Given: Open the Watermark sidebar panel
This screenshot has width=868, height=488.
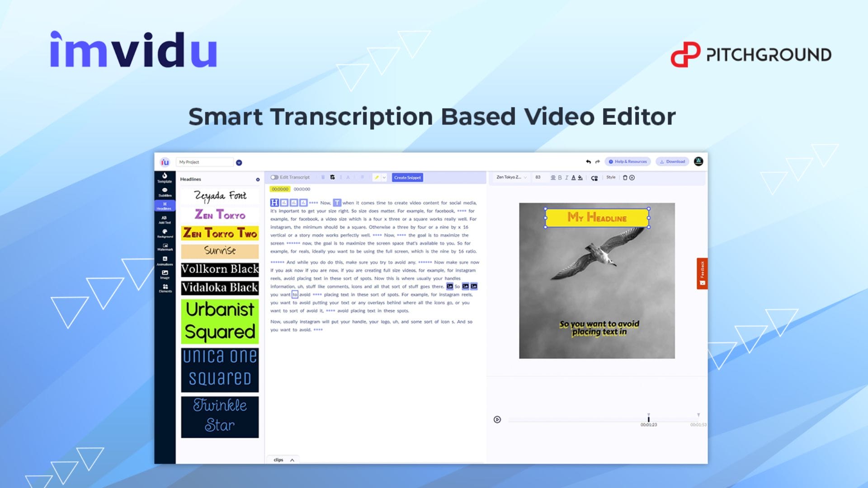Looking at the screenshot, I should 165,247.
